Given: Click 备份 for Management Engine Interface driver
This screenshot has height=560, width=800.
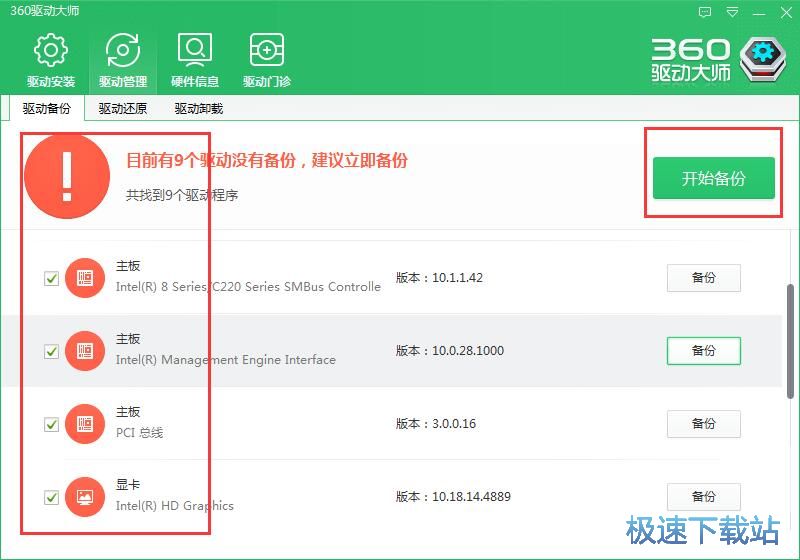Looking at the screenshot, I should click(x=704, y=351).
